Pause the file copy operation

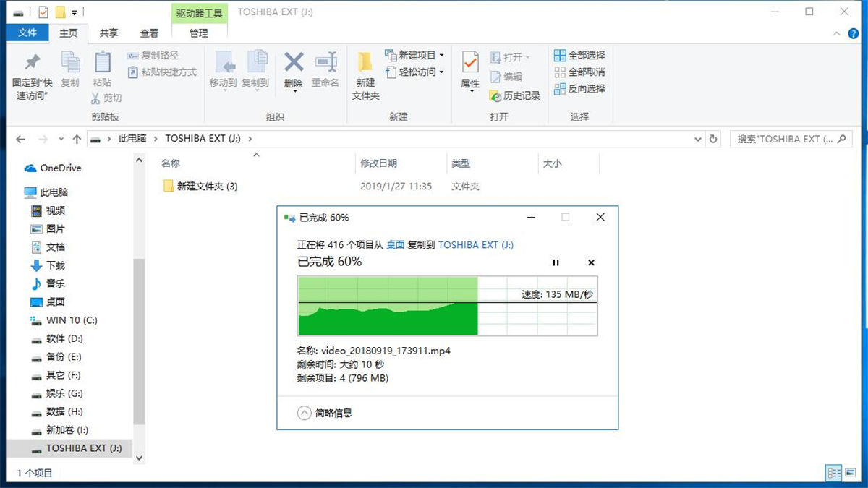(x=556, y=262)
